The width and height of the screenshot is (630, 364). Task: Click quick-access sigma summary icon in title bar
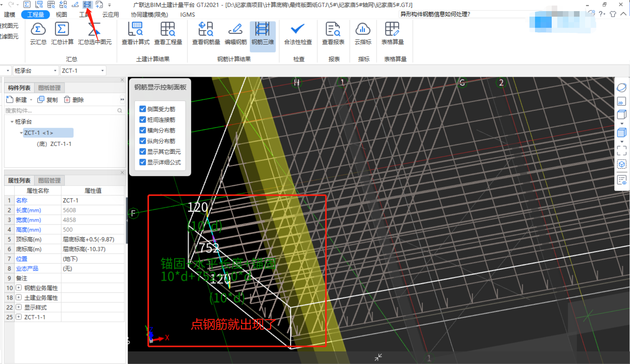[x=27, y=4]
